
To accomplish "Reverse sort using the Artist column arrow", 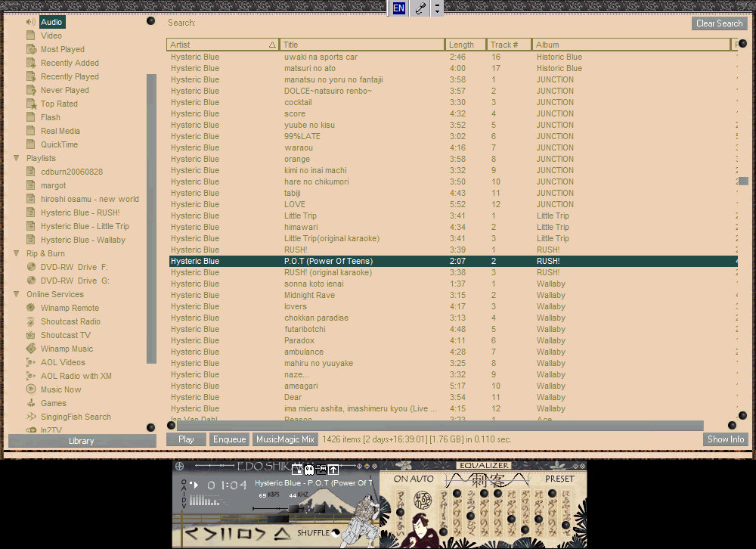I will point(272,45).
